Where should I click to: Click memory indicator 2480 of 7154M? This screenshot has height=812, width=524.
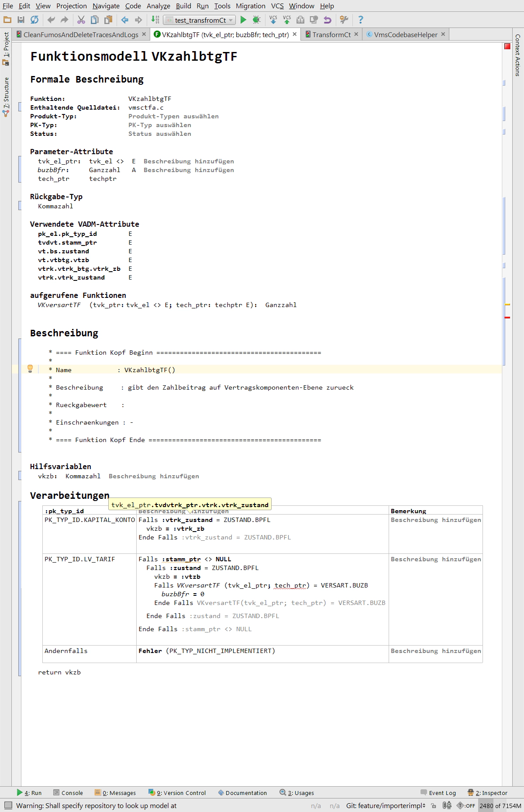pyautogui.click(x=500, y=805)
